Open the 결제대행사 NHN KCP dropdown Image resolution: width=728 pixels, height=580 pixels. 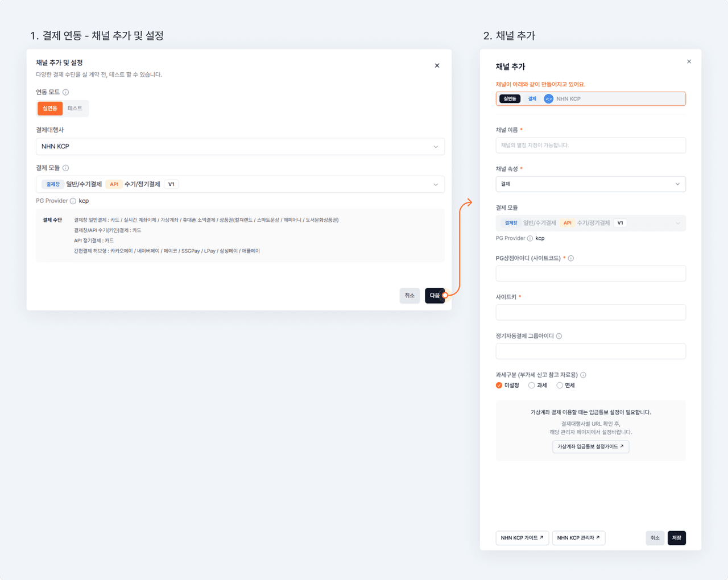point(240,147)
